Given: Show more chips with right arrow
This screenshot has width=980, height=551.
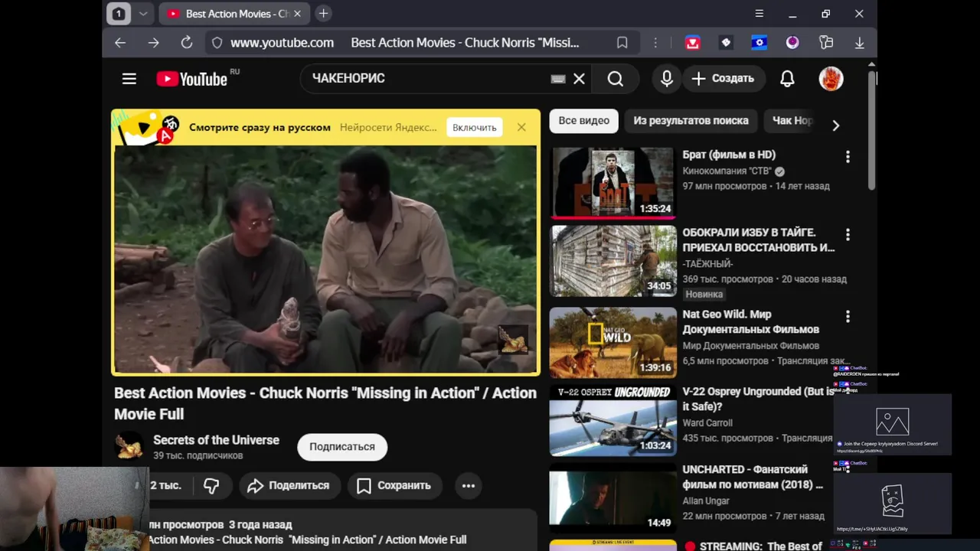Looking at the screenshot, I should coord(836,125).
